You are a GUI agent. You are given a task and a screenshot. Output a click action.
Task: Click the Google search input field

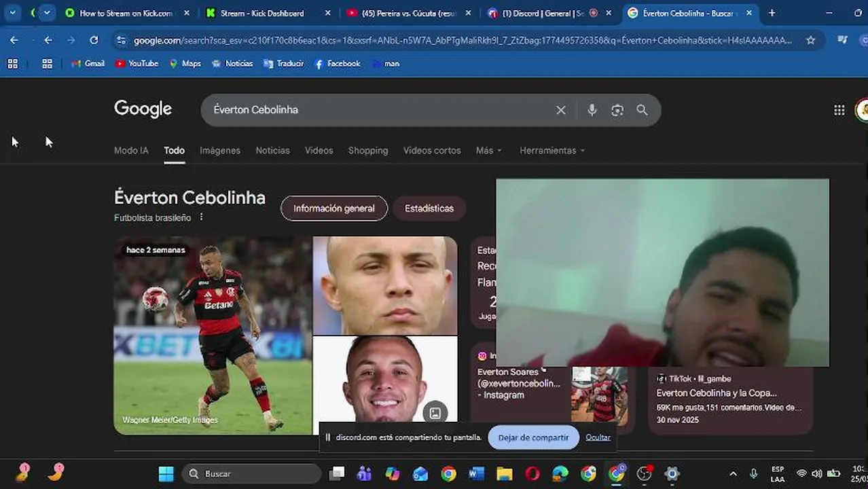tap(380, 110)
